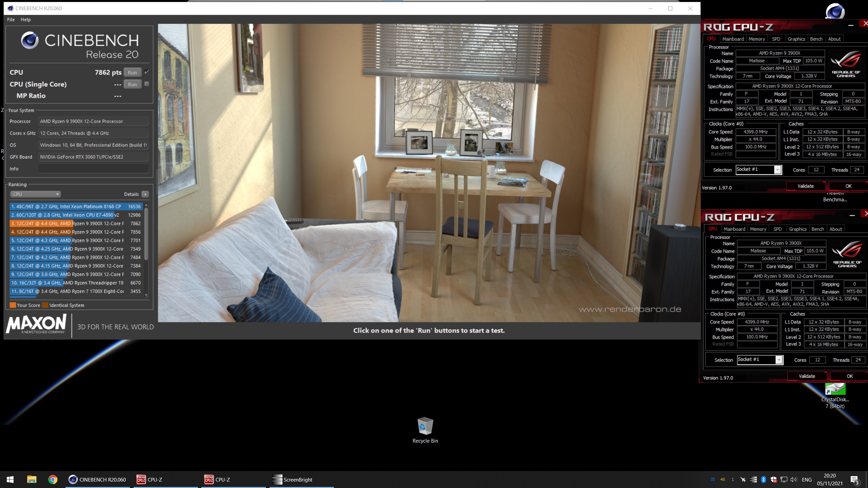Screen dimensions: 868x488
Task: Select ranking row 10 AMD Ryzen Threadripper
Action: coord(76,283)
